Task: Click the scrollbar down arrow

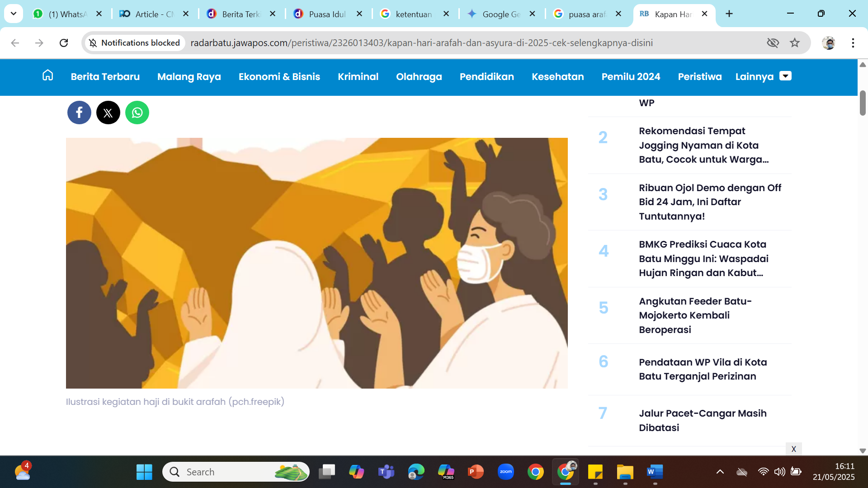Action: pos(863,450)
